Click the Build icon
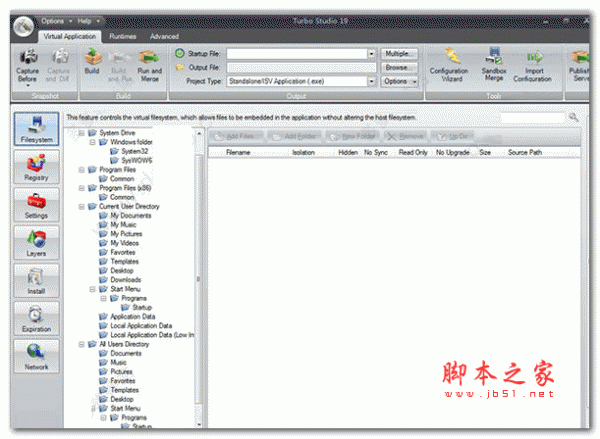 point(92,57)
